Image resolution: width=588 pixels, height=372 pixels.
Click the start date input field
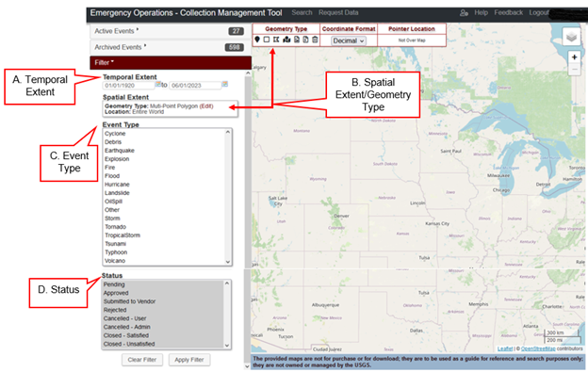(128, 86)
